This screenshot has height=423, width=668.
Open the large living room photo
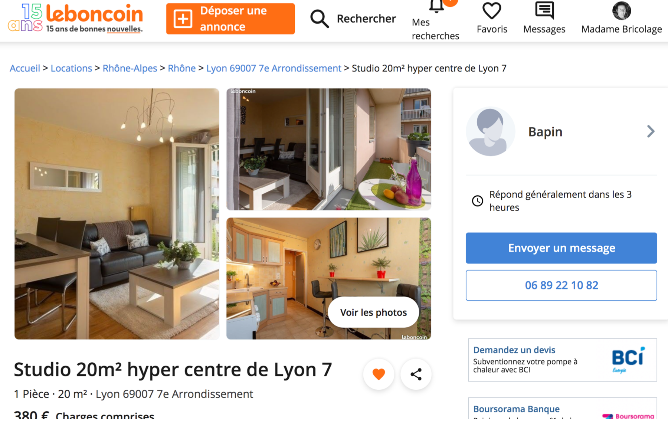117,214
